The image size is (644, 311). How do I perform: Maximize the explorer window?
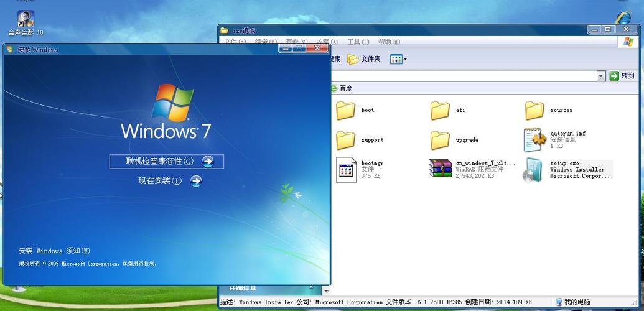pyautogui.click(x=609, y=29)
